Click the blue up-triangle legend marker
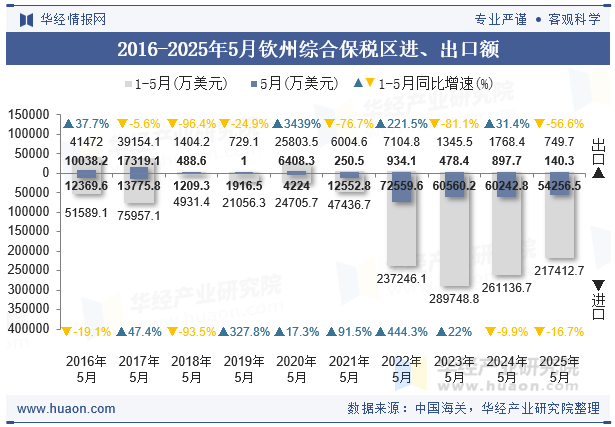The image size is (615, 427). (x=358, y=83)
